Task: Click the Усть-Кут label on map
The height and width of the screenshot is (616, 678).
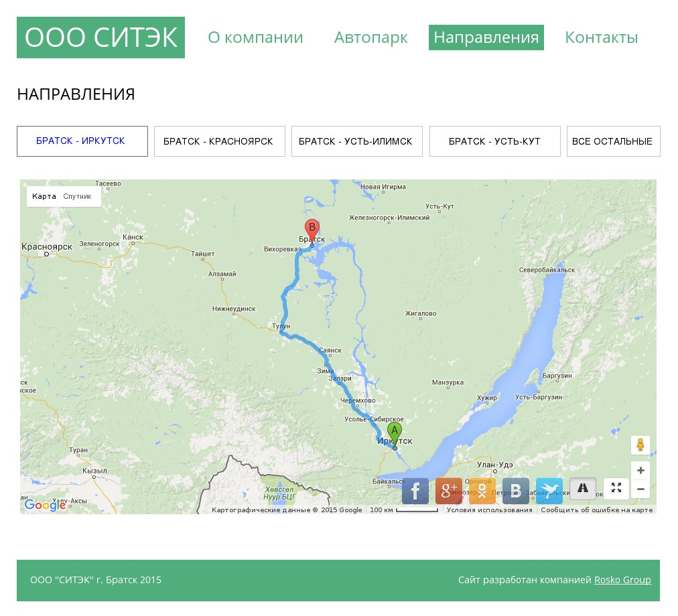Action: [439, 206]
